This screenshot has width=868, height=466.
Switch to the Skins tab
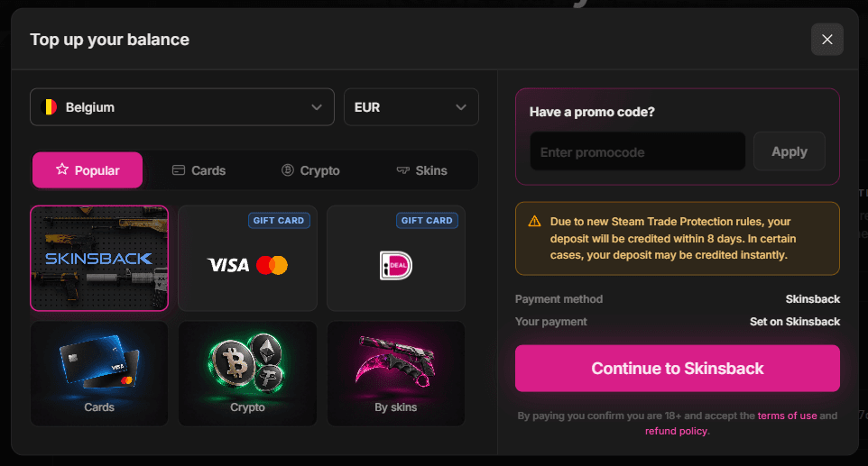pos(422,170)
